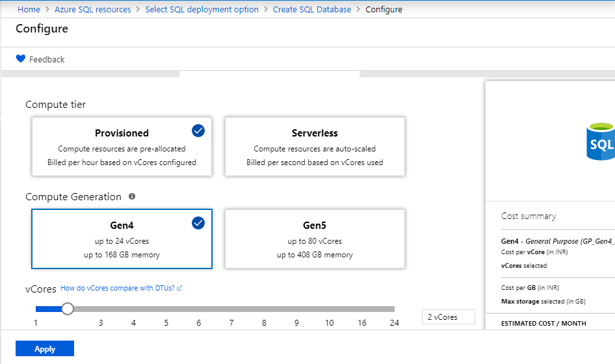Screen dimensions: 615x364
Task: Open Select SQL deployment option breadcrumb
Action: [x=202, y=9]
